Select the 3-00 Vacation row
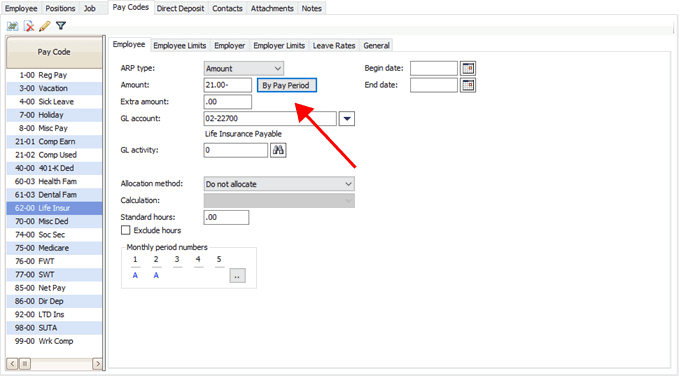Screen dimensions: 679x376 tap(54, 88)
